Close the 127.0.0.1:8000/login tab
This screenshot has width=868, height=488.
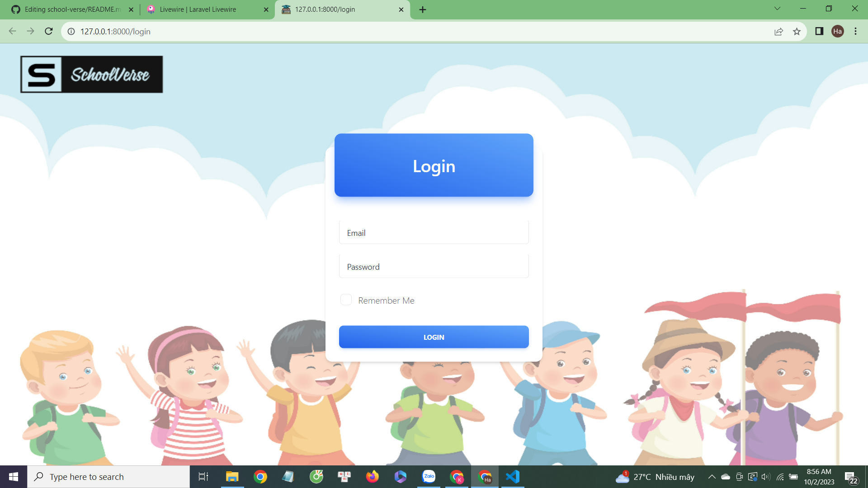point(401,9)
